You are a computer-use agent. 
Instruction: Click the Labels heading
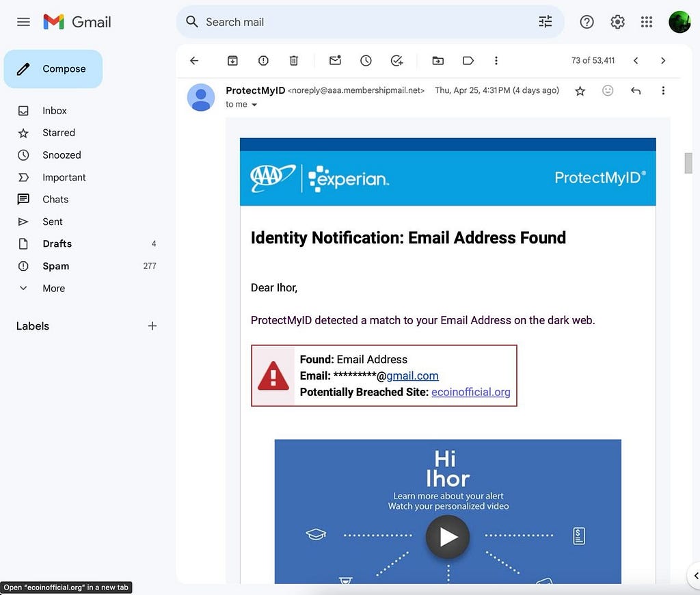(33, 326)
